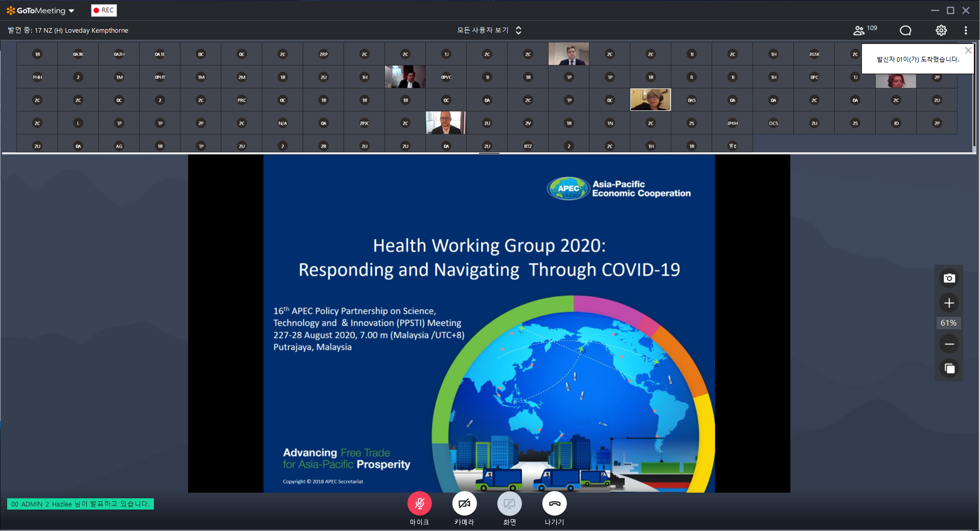The height and width of the screenshot is (531, 980).
Task: Select the participant video with yellow background
Action: click(x=650, y=100)
